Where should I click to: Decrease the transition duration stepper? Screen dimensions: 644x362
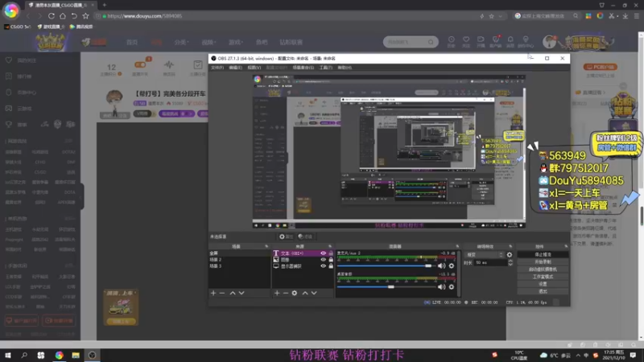pyautogui.click(x=510, y=265)
